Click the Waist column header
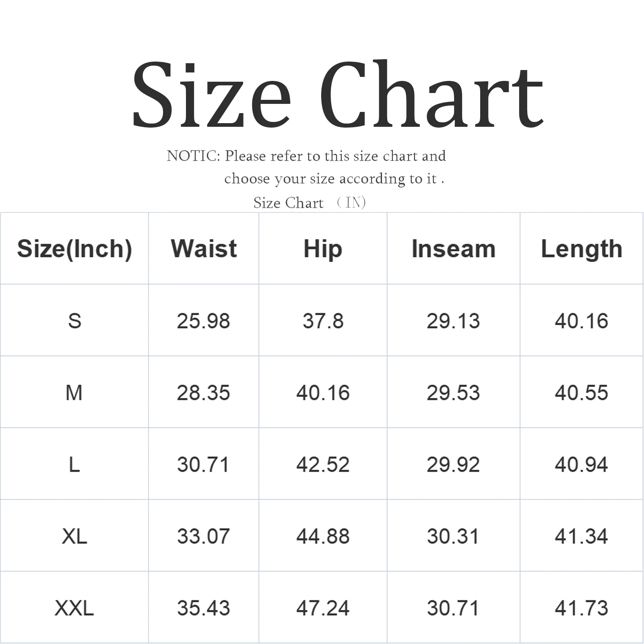 [x=204, y=248]
